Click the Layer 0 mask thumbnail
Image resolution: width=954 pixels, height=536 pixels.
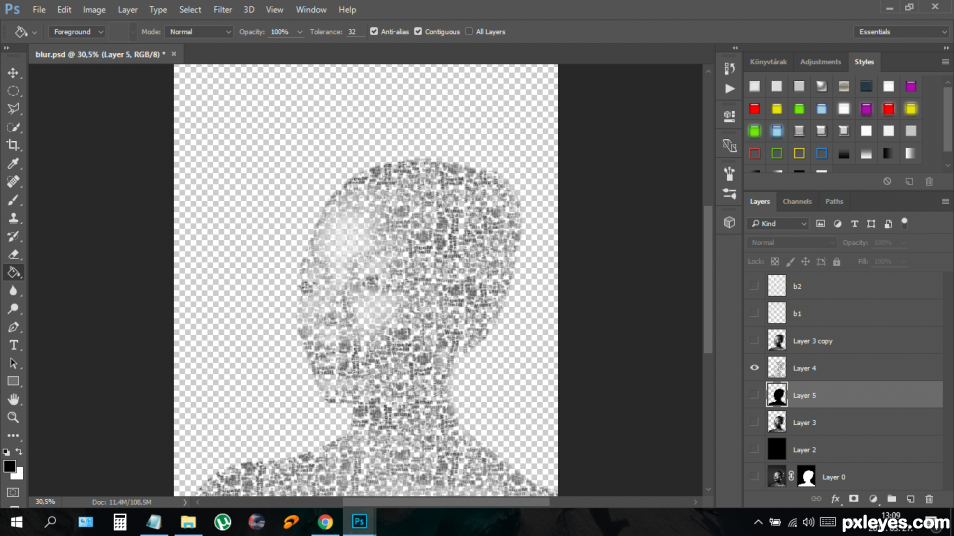pyautogui.click(x=806, y=477)
